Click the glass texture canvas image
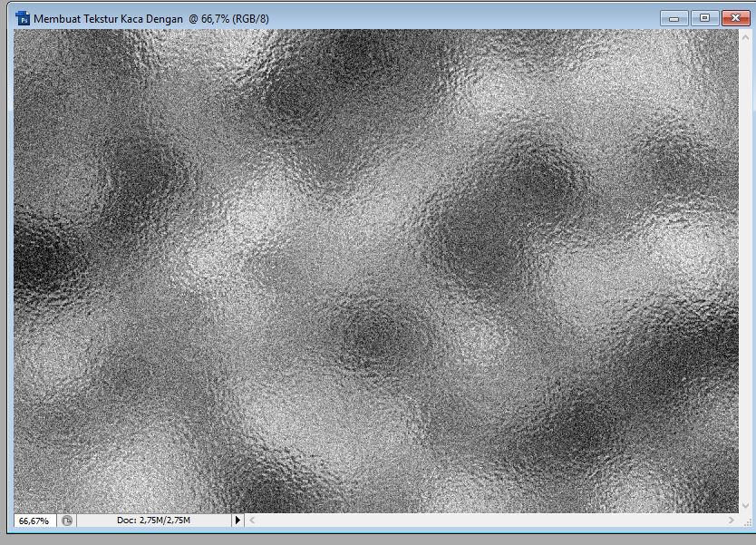 point(376,271)
